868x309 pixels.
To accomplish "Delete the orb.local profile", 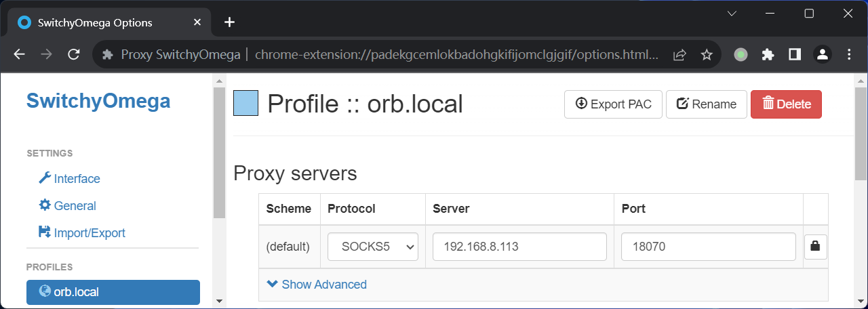I will 786,104.
